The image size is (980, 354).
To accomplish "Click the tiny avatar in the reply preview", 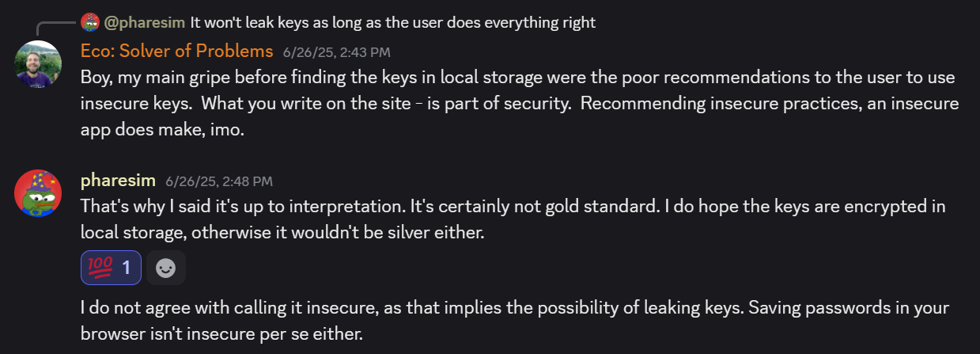I will (x=89, y=22).
